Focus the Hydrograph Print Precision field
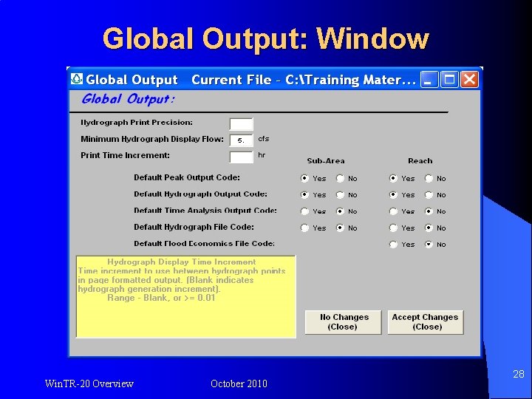 tap(241, 124)
